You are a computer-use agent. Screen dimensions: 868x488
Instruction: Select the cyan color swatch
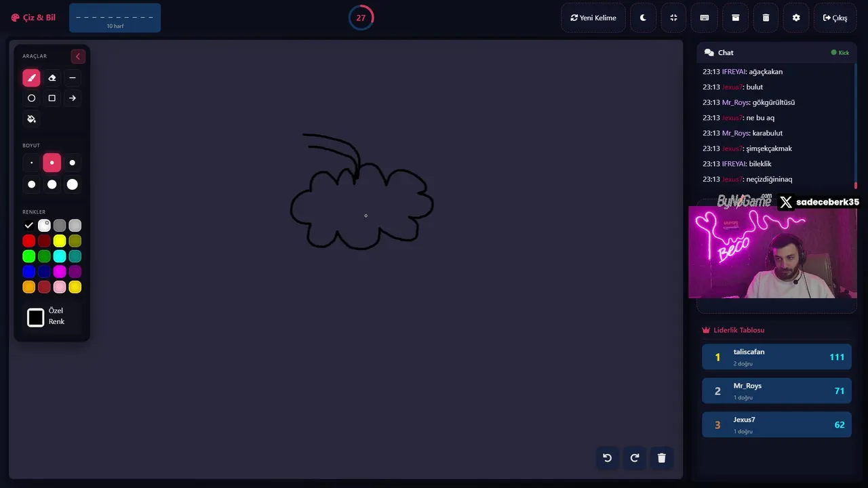click(x=60, y=256)
